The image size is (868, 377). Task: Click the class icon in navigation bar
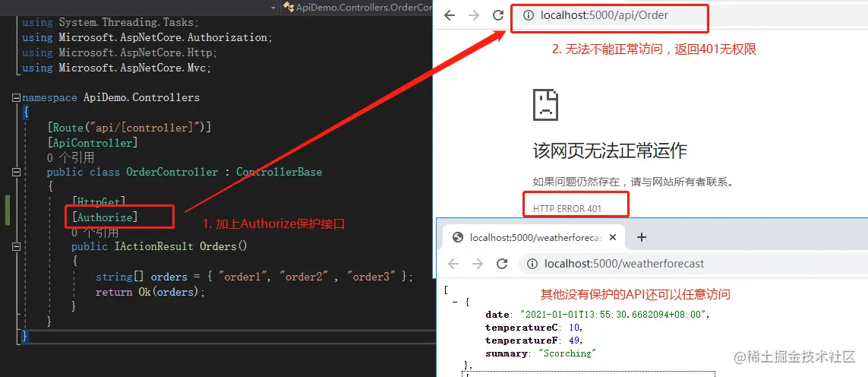click(289, 7)
